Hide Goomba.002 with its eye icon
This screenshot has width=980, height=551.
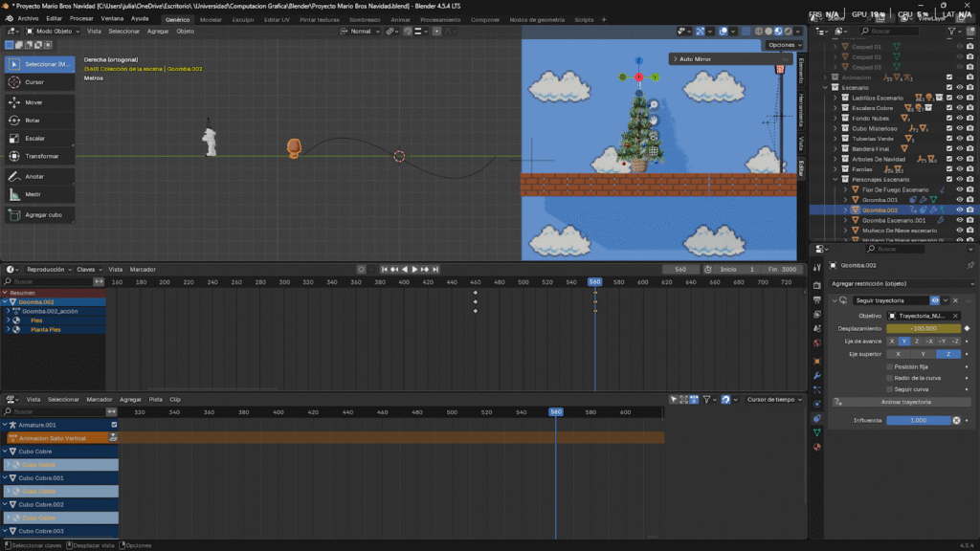click(x=959, y=209)
